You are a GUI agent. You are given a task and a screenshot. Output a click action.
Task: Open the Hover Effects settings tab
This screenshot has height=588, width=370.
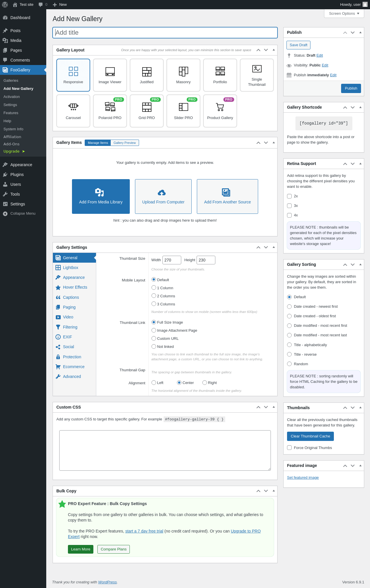click(x=74, y=287)
